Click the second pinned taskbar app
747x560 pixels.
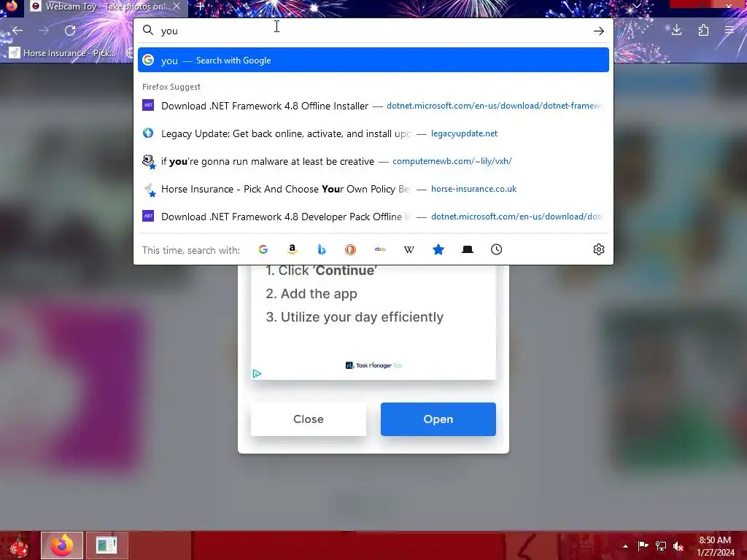tap(107, 545)
